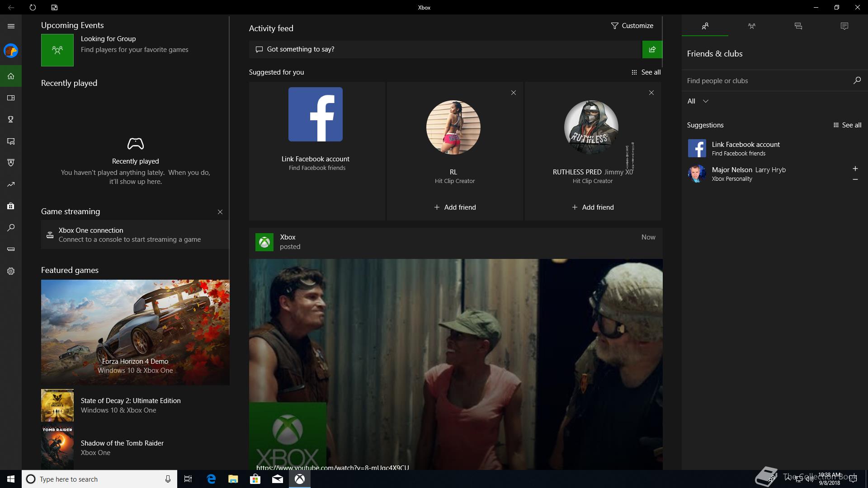Click magnifier in Find people or clubs

point(857,80)
